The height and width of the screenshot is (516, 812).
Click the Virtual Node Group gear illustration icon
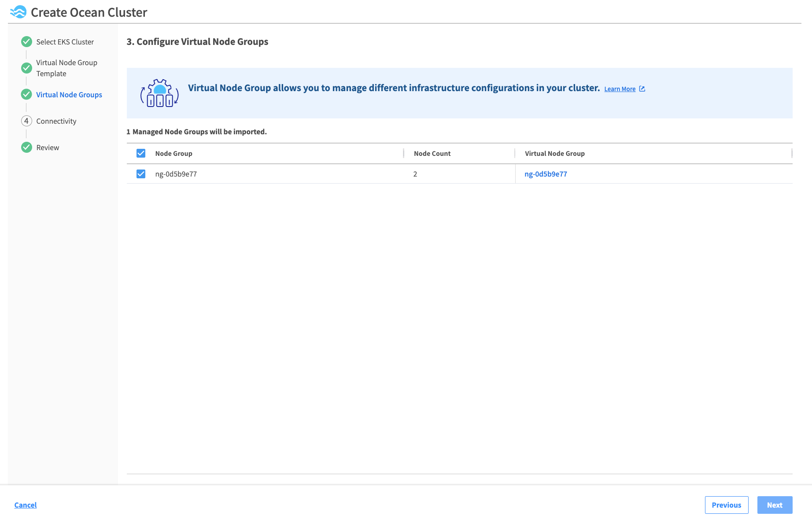(x=159, y=93)
